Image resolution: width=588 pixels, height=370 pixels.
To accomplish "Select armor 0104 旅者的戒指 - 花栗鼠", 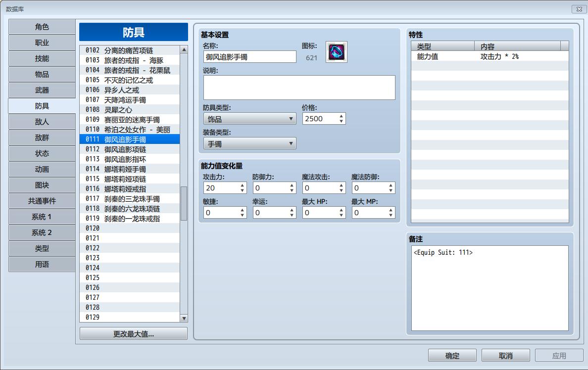I will pyautogui.click(x=130, y=70).
